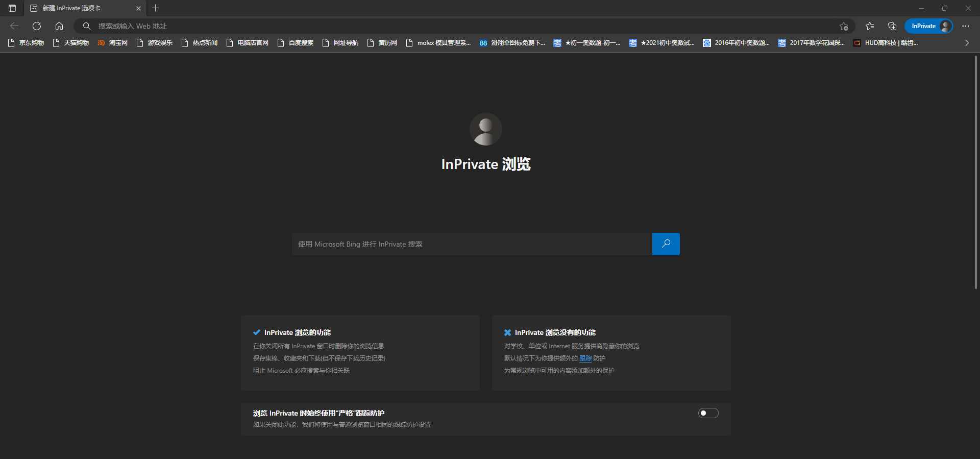The width and height of the screenshot is (980, 459).
Task: Open the Favorites list icon
Action: click(870, 26)
